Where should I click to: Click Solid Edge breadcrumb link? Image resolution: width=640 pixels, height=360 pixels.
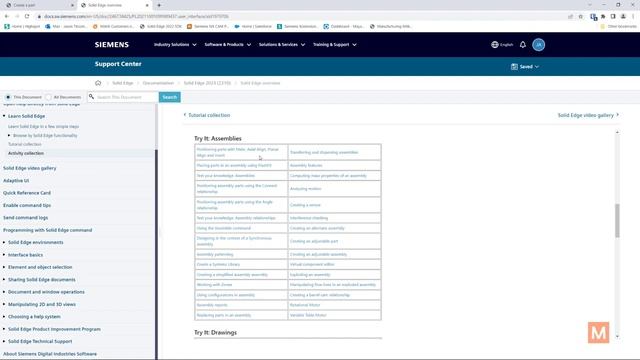(x=123, y=83)
